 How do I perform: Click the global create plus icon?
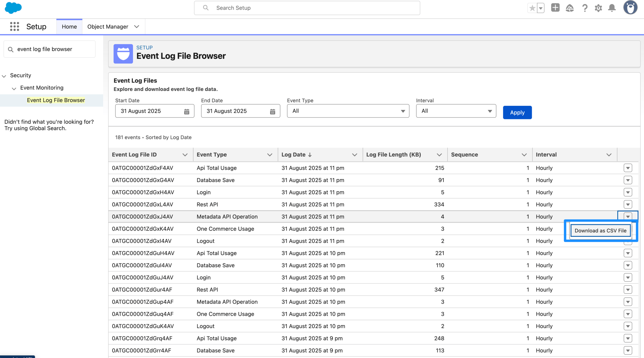coord(555,8)
